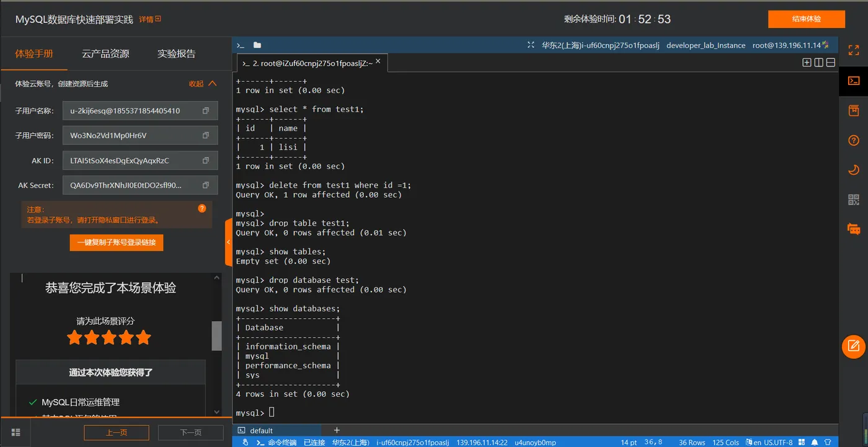Split terminal horizontally icon
868x447 pixels.
(831, 62)
